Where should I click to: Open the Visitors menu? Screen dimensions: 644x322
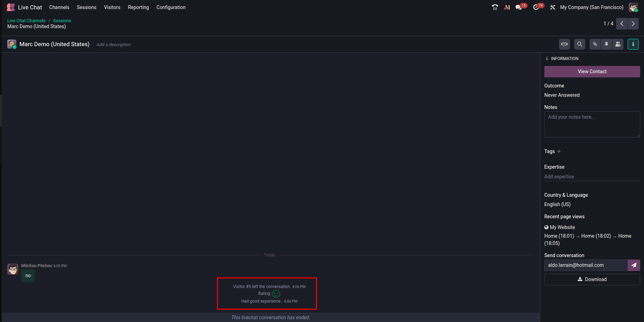pyautogui.click(x=112, y=7)
